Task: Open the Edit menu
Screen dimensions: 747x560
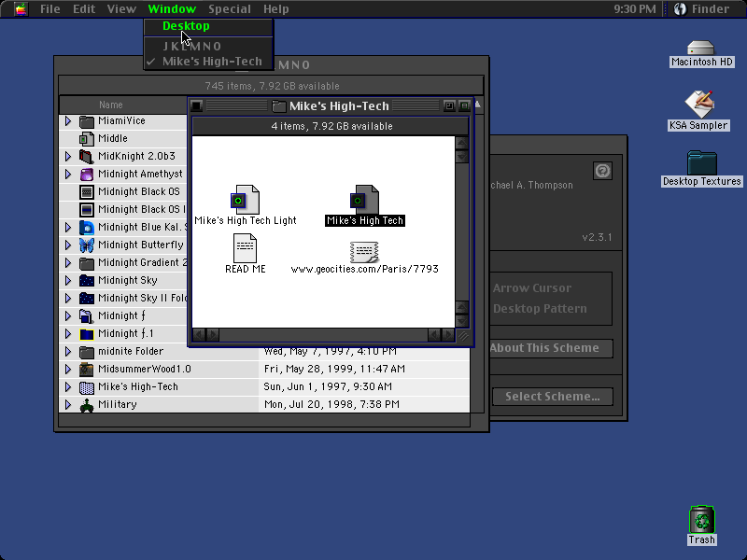Action: [84, 8]
